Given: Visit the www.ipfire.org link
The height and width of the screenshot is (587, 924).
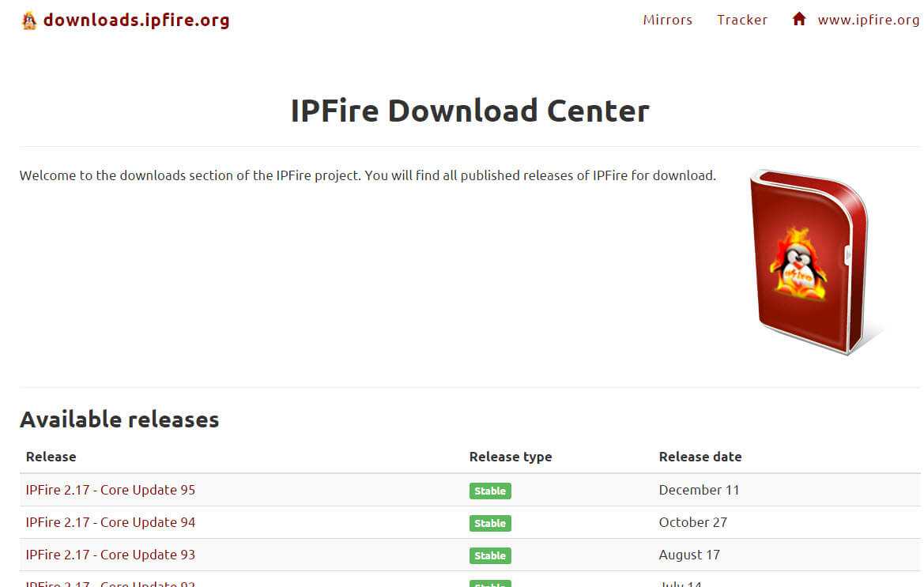Looking at the screenshot, I should point(868,21).
